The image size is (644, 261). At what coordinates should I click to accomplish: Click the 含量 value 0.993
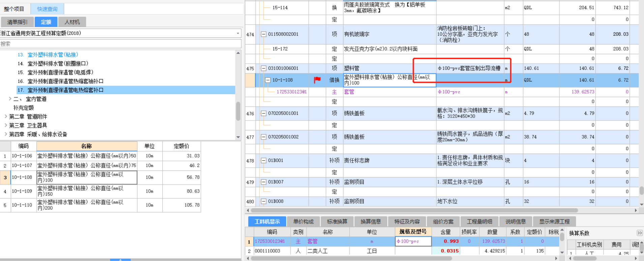pyautogui.click(x=446, y=241)
